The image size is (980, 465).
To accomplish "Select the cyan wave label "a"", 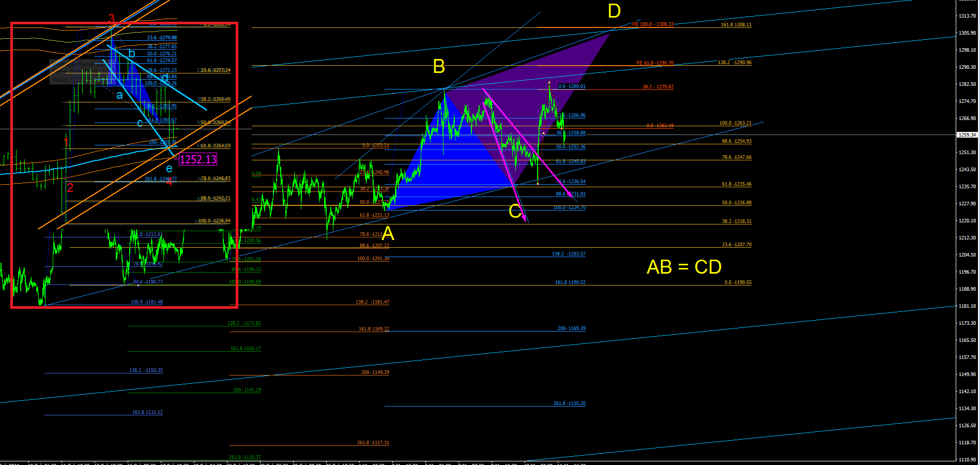I will pyautogui.click(x=119, y=95).
